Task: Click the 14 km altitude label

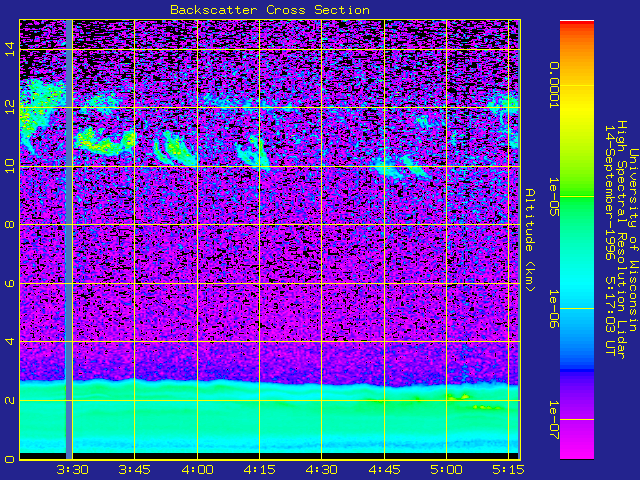Action: pos(10,49)
